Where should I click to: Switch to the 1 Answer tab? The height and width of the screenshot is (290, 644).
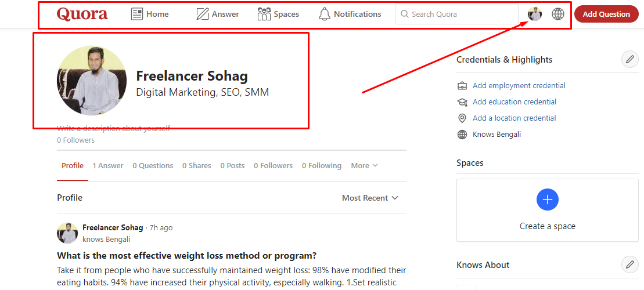(x=108, y=166)
